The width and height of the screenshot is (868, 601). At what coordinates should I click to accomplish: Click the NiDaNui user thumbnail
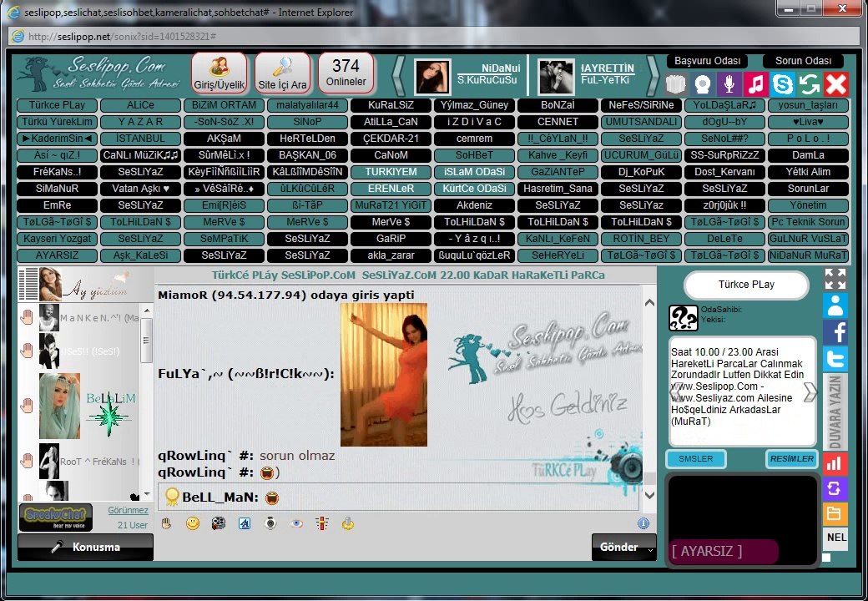(x=432, y=77)
